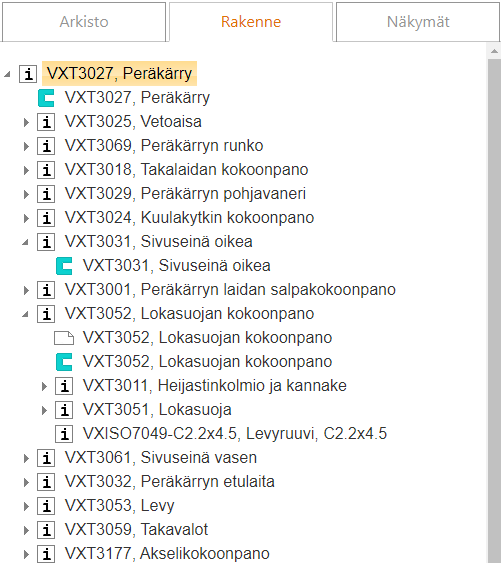Select row VXT3011, Heijastinkolmio ja kannake
This screenshot has width=501, height=563.
(215, 386)
